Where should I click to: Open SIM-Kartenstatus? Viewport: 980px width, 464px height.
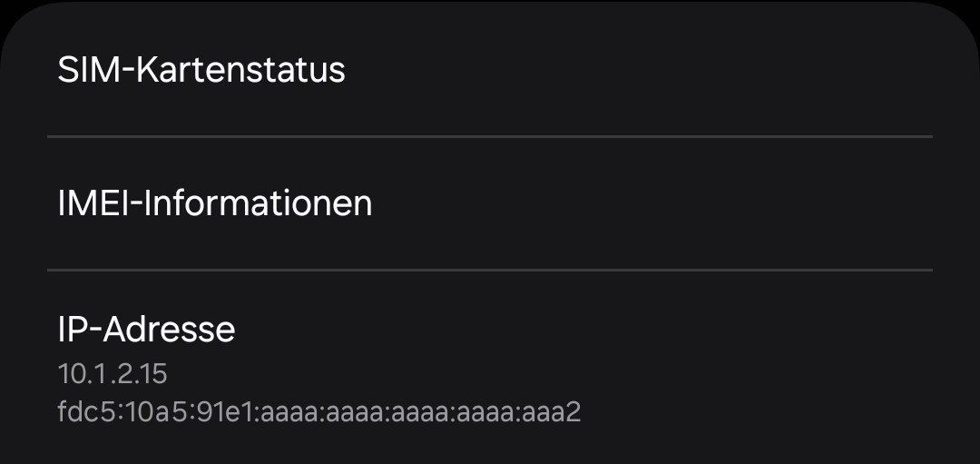click(x=201, y=70)
